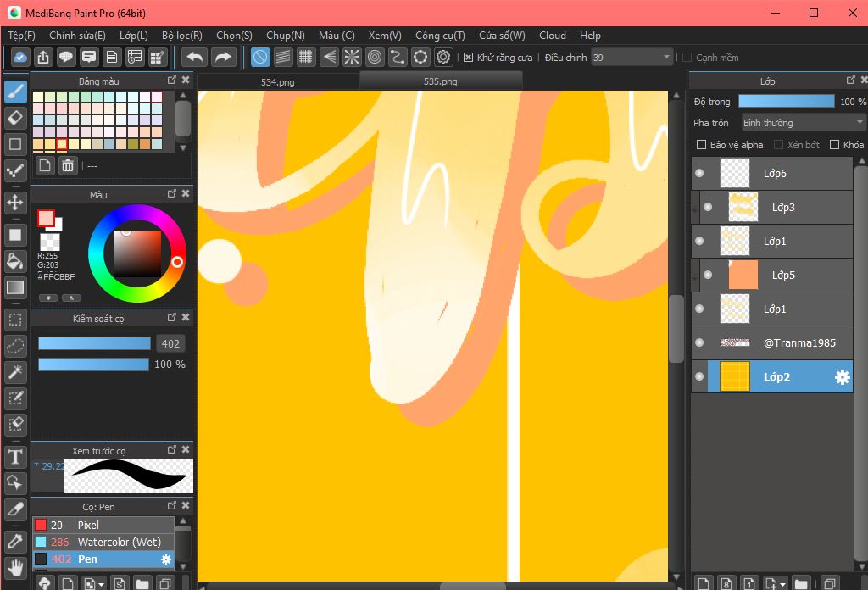Open Điều chỉnh correction dropdown
The height and width of the screenshot is (590, 868).
632,58
